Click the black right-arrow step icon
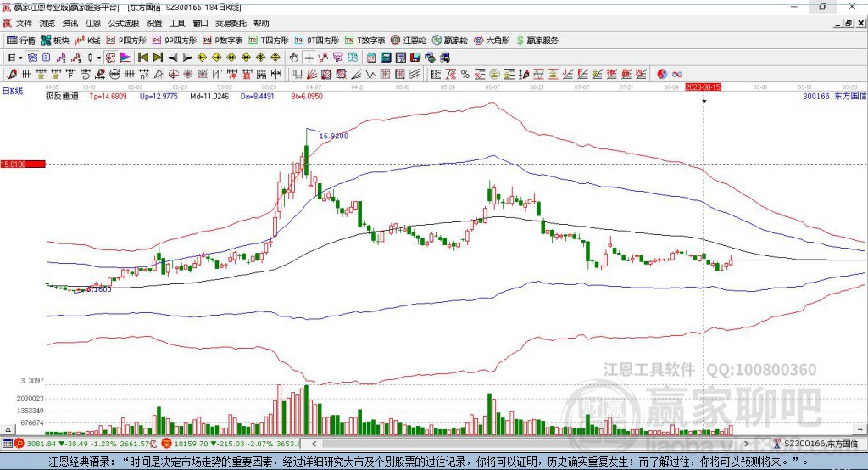Screen dimensions: 868x470 (187, 58)
